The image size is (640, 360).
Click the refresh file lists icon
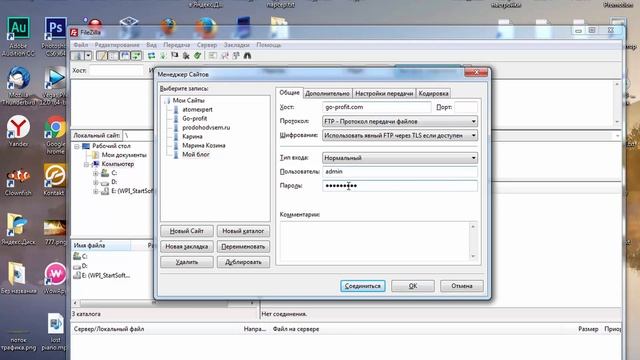point(151,56)
